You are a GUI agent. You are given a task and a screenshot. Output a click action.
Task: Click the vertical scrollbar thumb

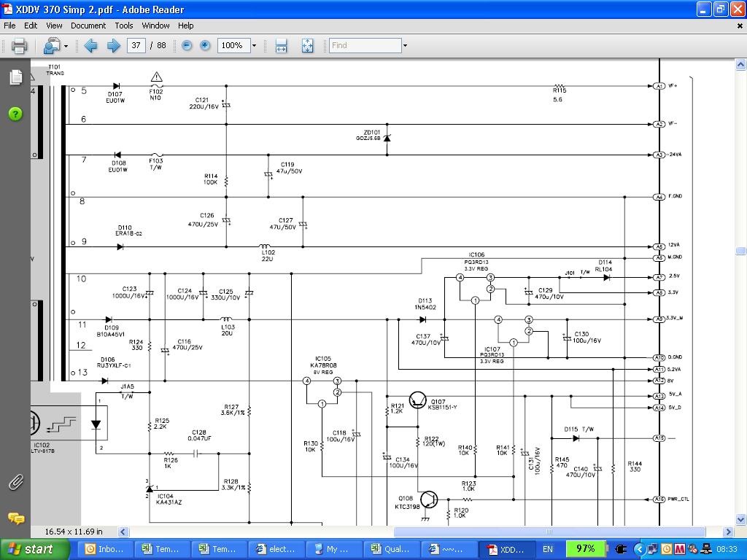[741, 251]
